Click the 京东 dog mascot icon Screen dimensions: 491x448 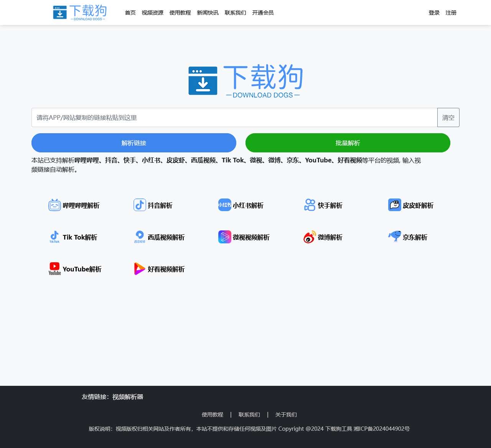(395, 237)
